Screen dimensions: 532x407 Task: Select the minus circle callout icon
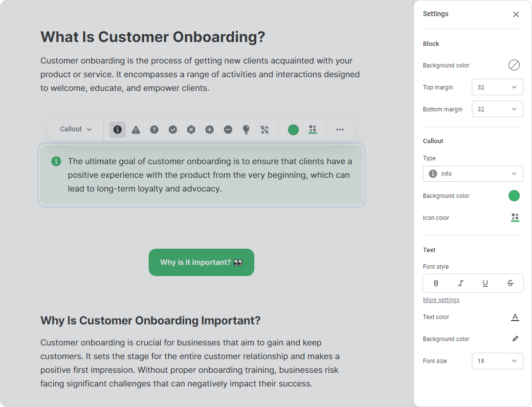(x=228, y=129)
